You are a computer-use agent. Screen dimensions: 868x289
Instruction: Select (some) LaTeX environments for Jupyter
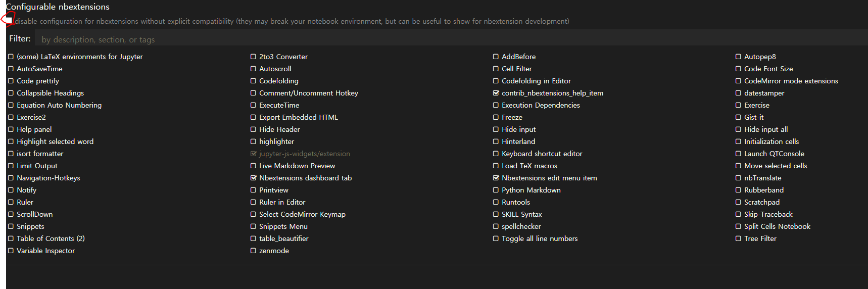click(80, 57)
